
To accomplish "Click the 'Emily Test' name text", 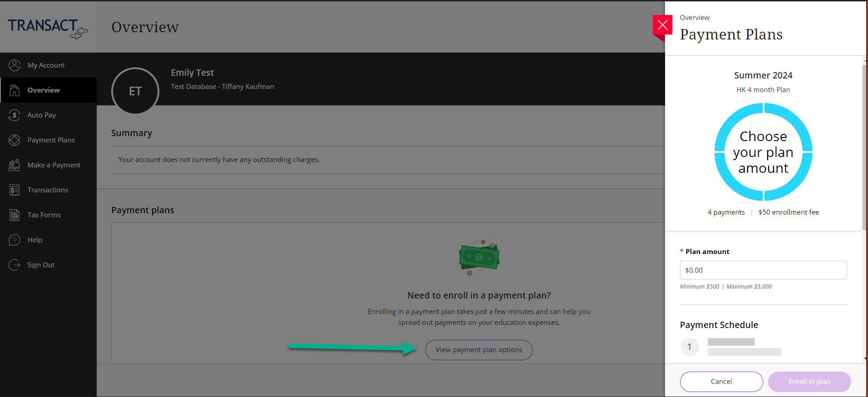I will [192, 73].
